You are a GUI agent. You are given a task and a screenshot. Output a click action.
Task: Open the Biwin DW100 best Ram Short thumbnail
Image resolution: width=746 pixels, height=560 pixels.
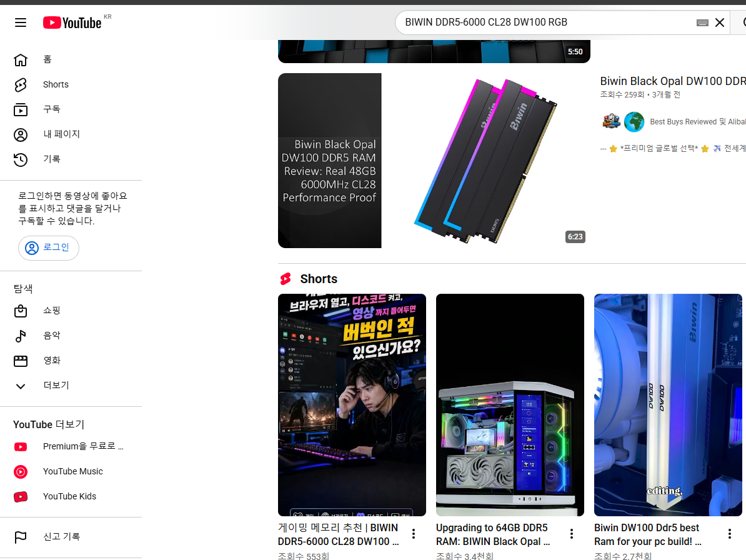point(668,405)
